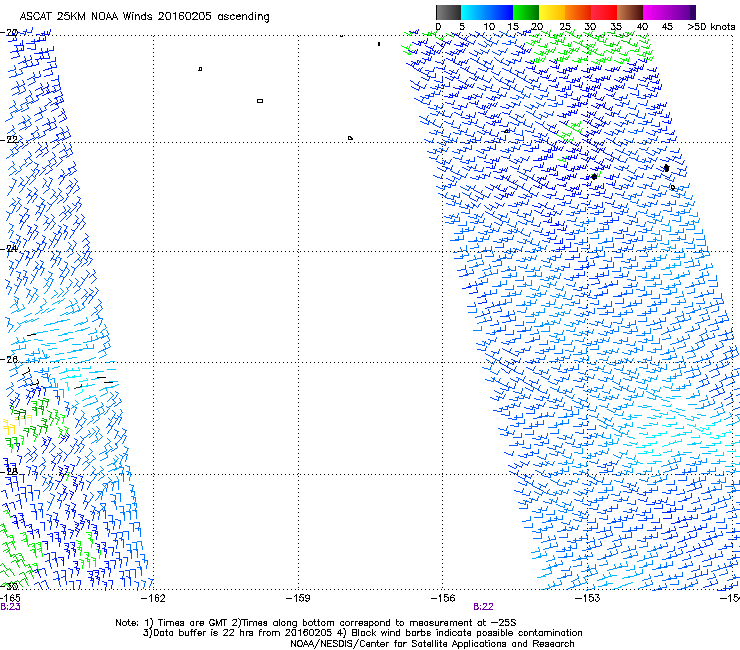Click the '>50 knots' legend label
Viewport: 740px width, 650px height.
(711, 27)
